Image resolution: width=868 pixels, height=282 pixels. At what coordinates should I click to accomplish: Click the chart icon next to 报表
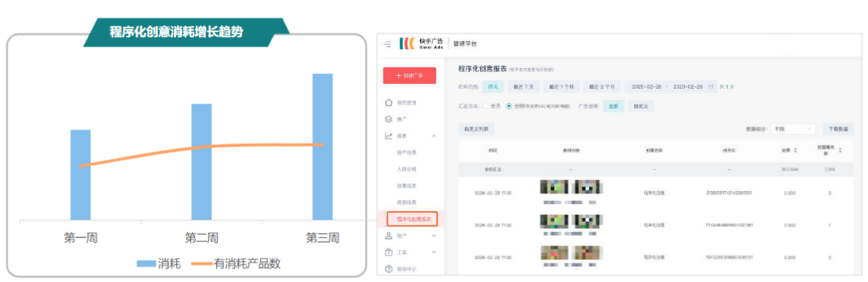[388, 136]
